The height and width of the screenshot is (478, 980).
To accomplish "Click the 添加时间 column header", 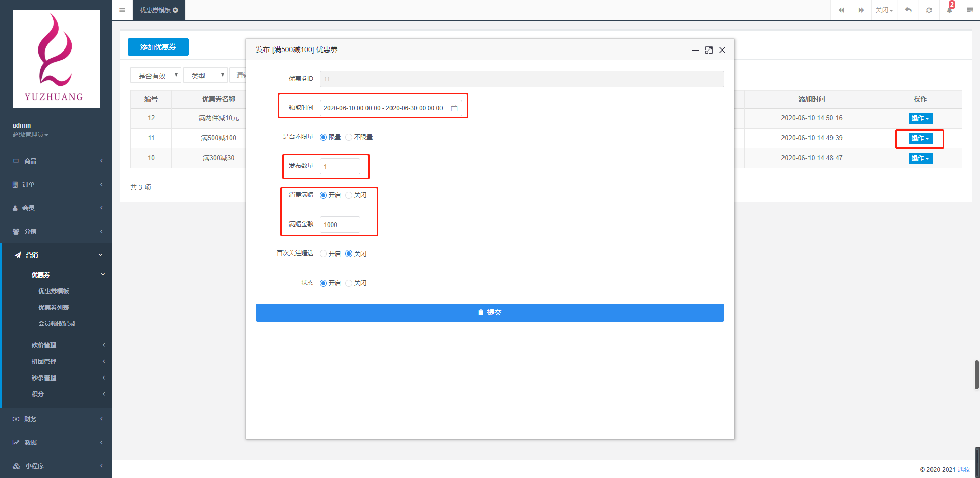I will click(x=812, y=99).
